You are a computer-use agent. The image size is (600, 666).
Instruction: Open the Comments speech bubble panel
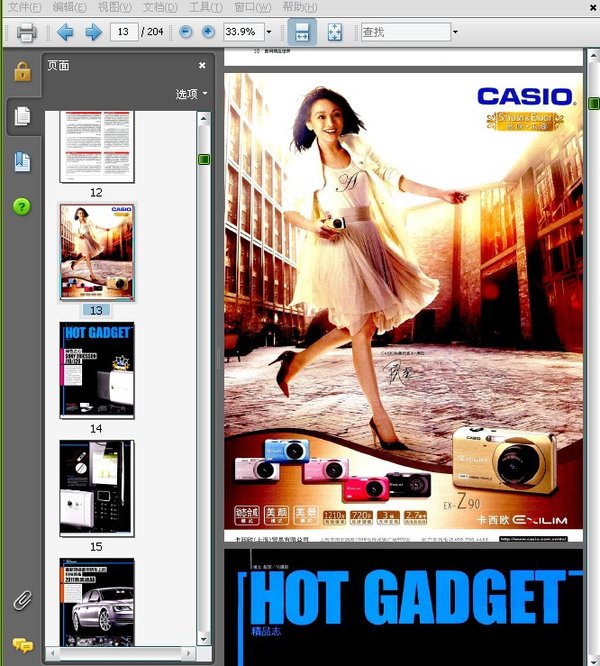pyautogui.click(x=23, y=646)
